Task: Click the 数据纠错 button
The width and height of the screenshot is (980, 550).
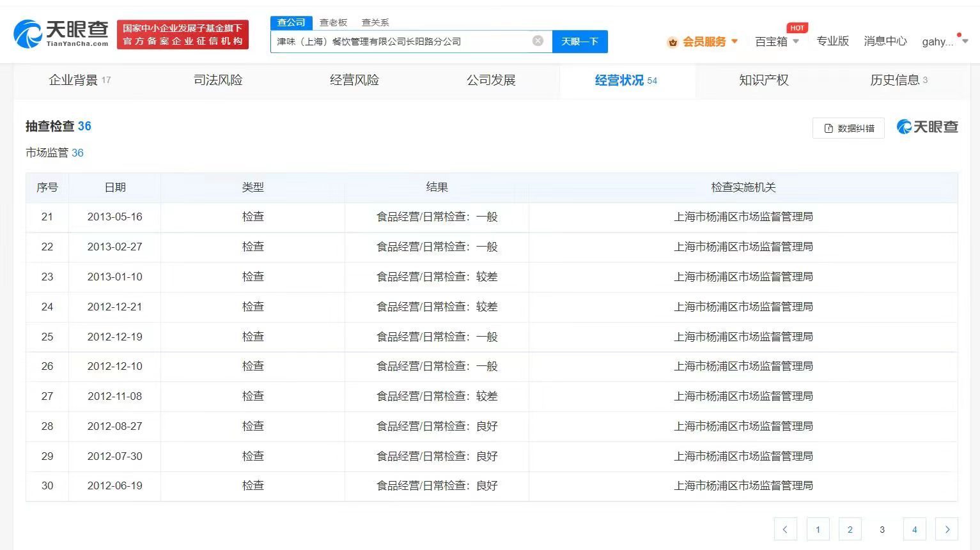Action: [x=848, y=128]
